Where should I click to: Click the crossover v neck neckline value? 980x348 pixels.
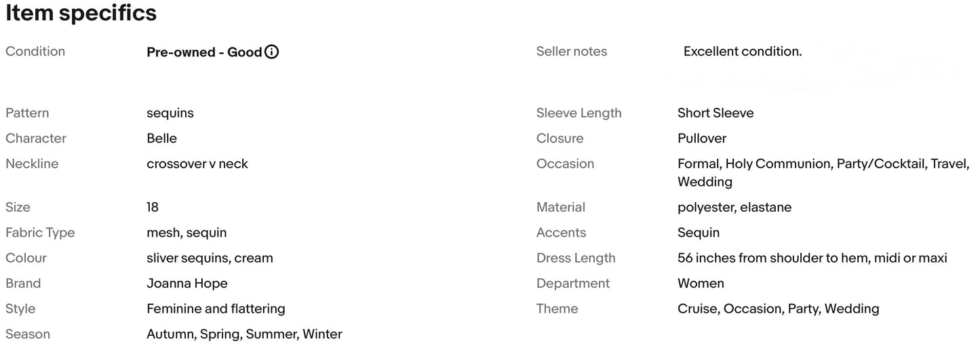click(x=197, y=163)
